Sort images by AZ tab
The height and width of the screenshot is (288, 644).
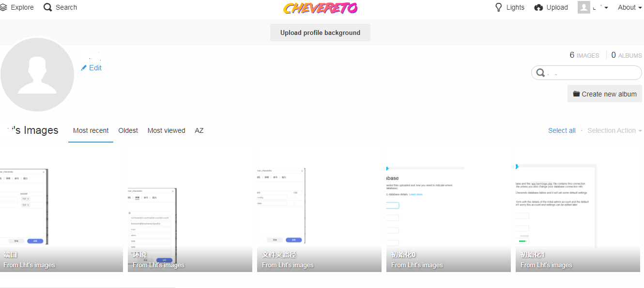coord(199,130)
